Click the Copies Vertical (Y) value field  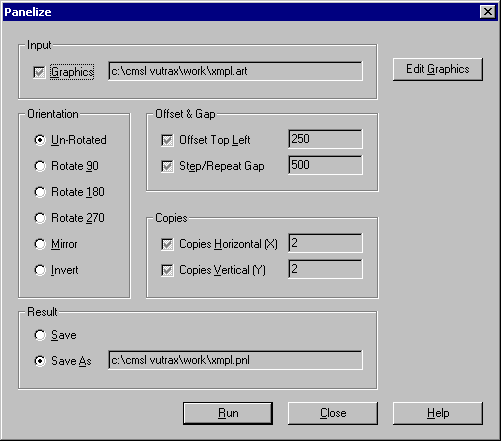(x=325, y=269)
